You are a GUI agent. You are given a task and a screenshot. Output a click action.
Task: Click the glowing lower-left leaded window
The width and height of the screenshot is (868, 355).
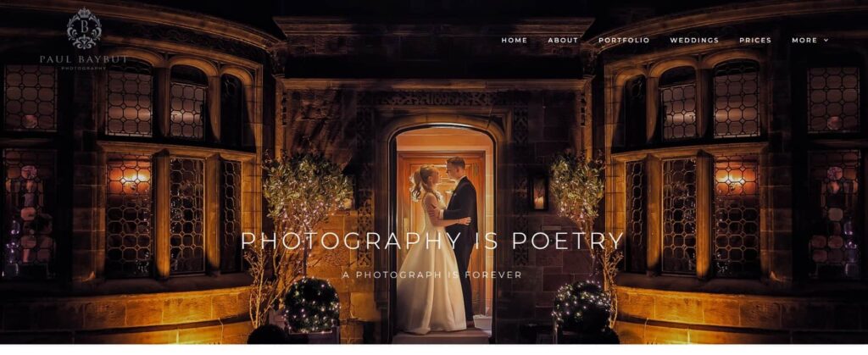(x=129, y=216)
